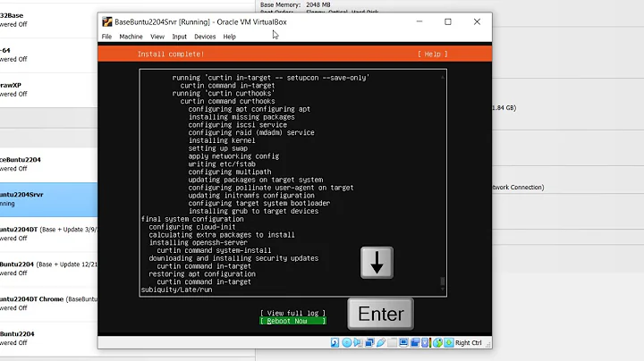This screenshot has width=644, height=361.
Task: Open the View menu
Action: 157,37
